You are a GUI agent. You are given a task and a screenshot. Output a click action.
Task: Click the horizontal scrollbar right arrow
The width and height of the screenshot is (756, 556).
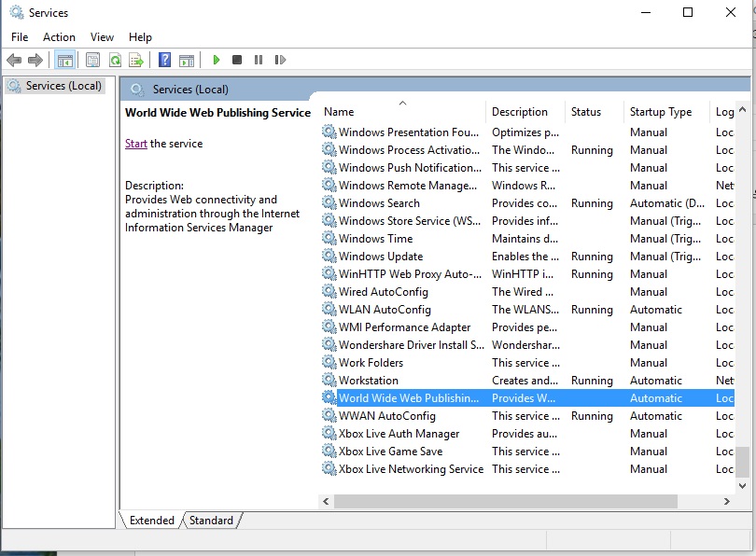tap(726, 501)
